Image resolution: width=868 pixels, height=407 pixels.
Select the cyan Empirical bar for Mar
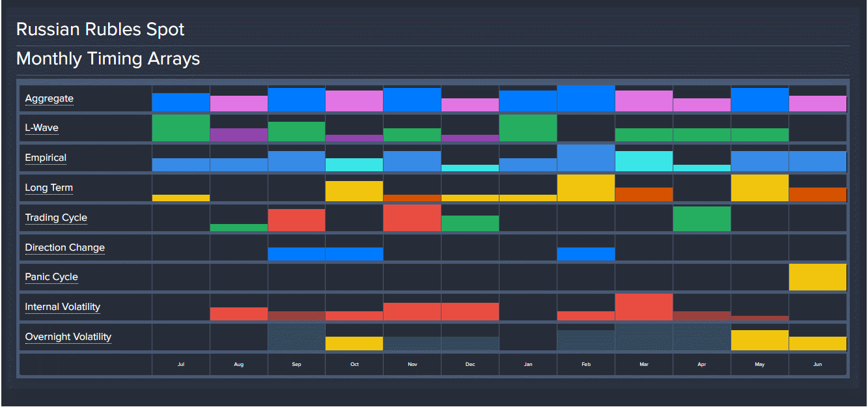coord(644,161)
